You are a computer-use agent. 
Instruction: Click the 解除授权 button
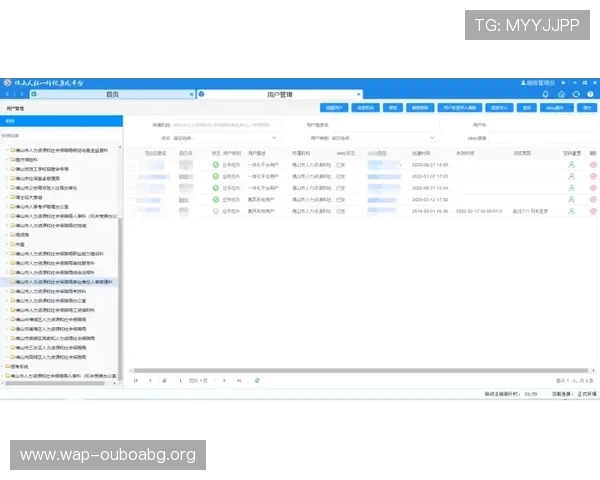coord(420,108)
